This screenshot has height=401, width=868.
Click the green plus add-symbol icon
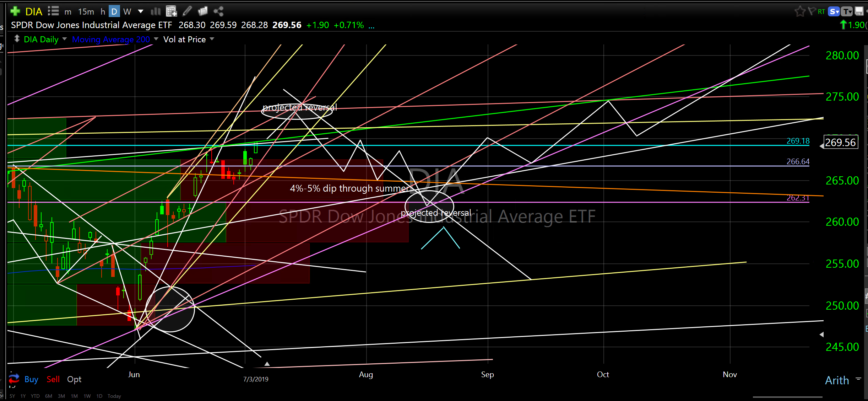[x=15, y=11]
